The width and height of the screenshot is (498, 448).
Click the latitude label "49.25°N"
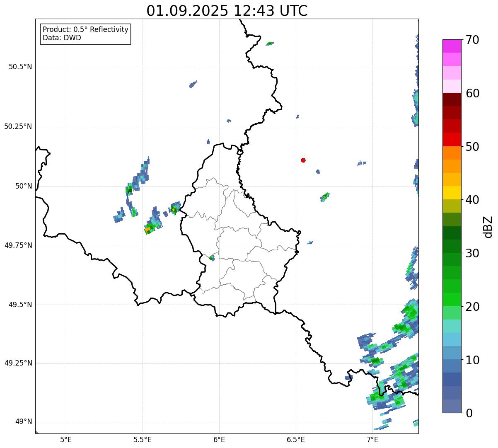point(18,363)
